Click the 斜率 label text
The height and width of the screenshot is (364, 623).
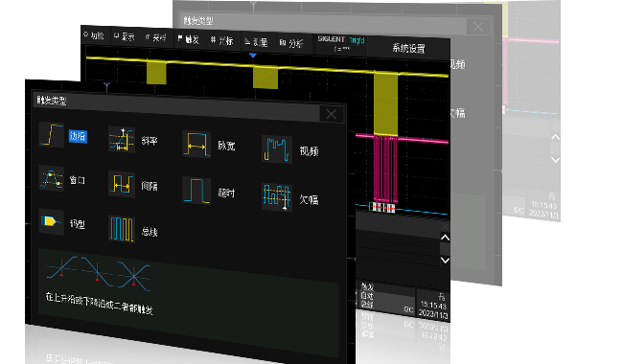point(150,141)
